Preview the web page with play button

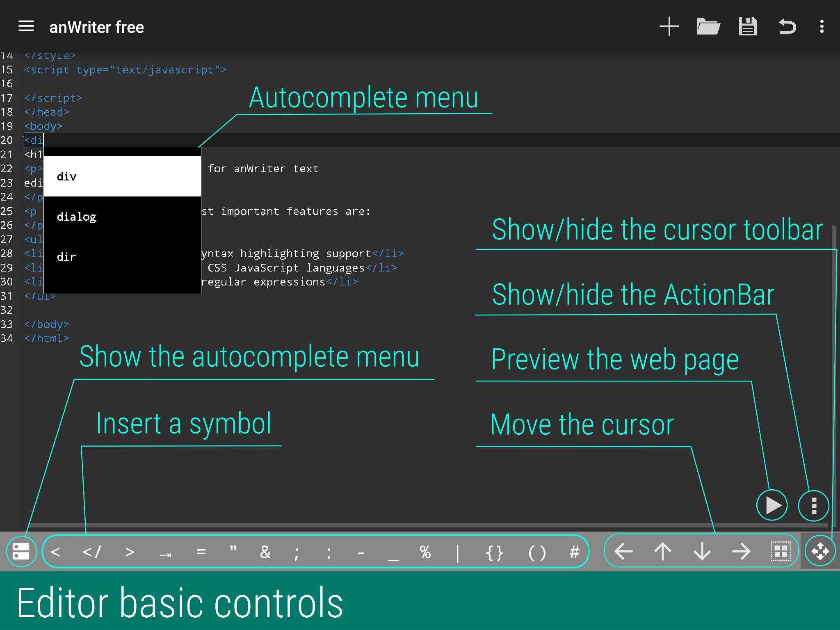click(772, 505)
